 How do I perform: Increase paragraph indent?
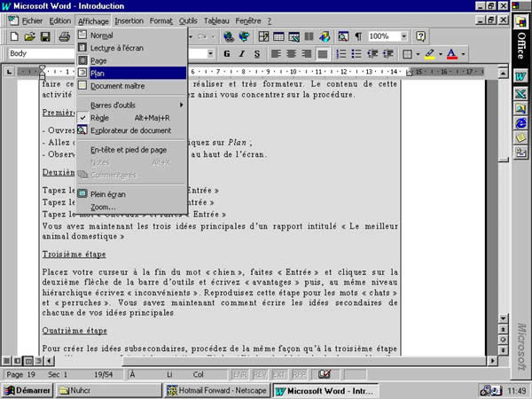387,53
